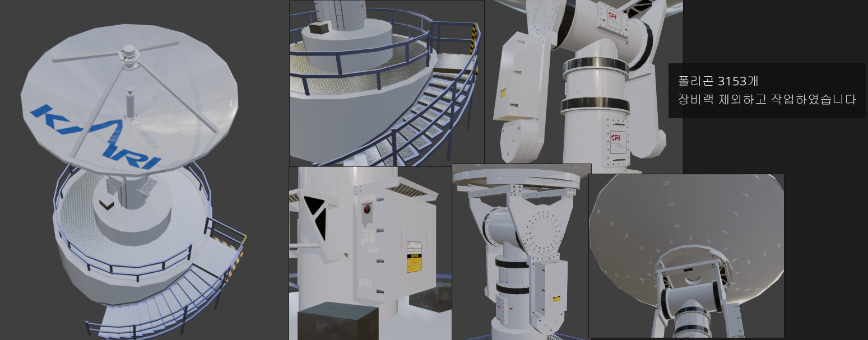Click the '폴리곤 3153개' text line
The height and width of the screenshot is (340, 868).
718,81
